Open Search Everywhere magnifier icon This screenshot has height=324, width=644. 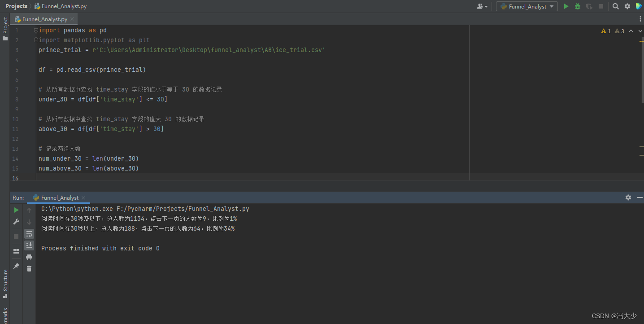[616, 6]
